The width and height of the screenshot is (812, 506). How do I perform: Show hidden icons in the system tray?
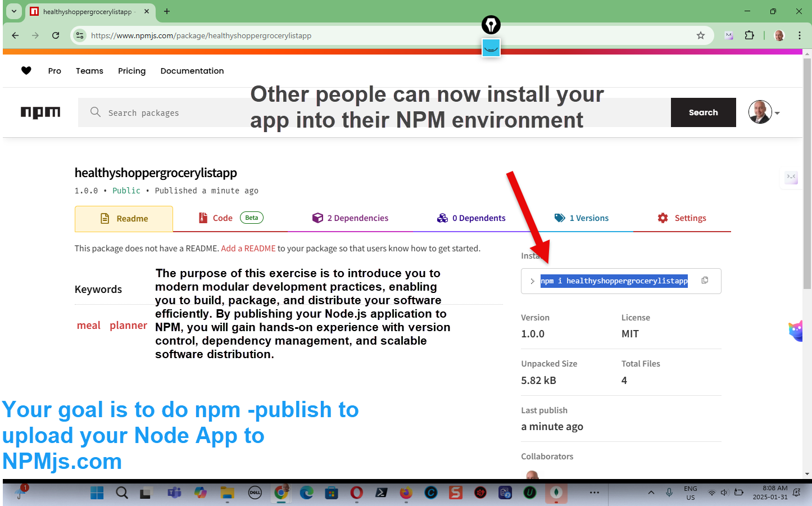(651, 493)
